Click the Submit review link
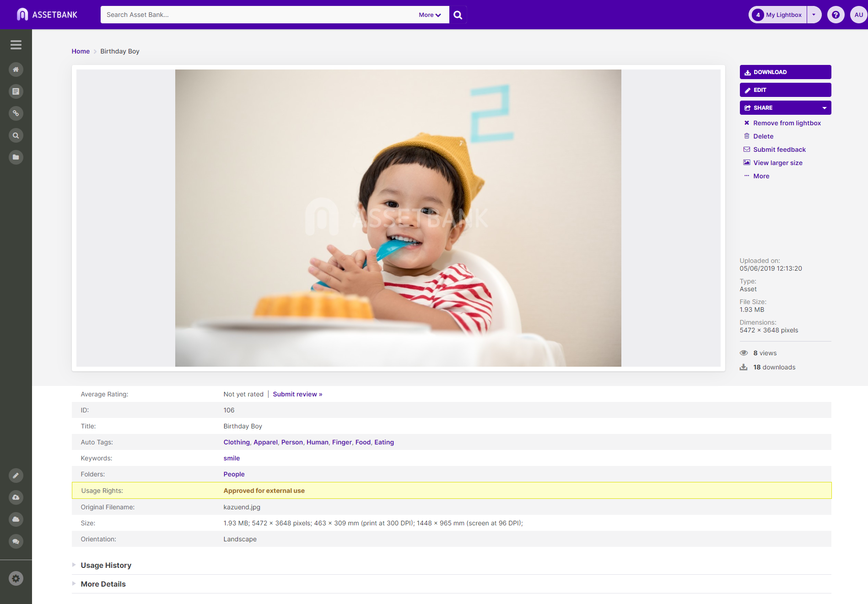 297,394
